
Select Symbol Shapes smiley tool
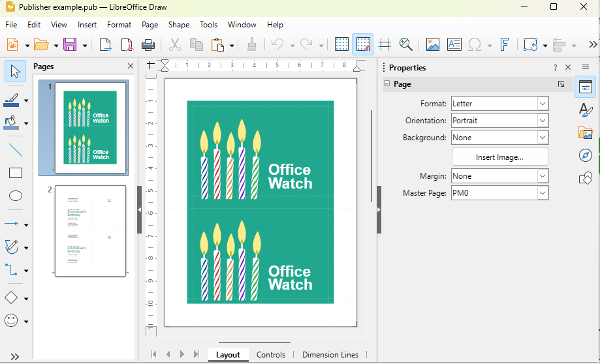[x=12, y=320]
